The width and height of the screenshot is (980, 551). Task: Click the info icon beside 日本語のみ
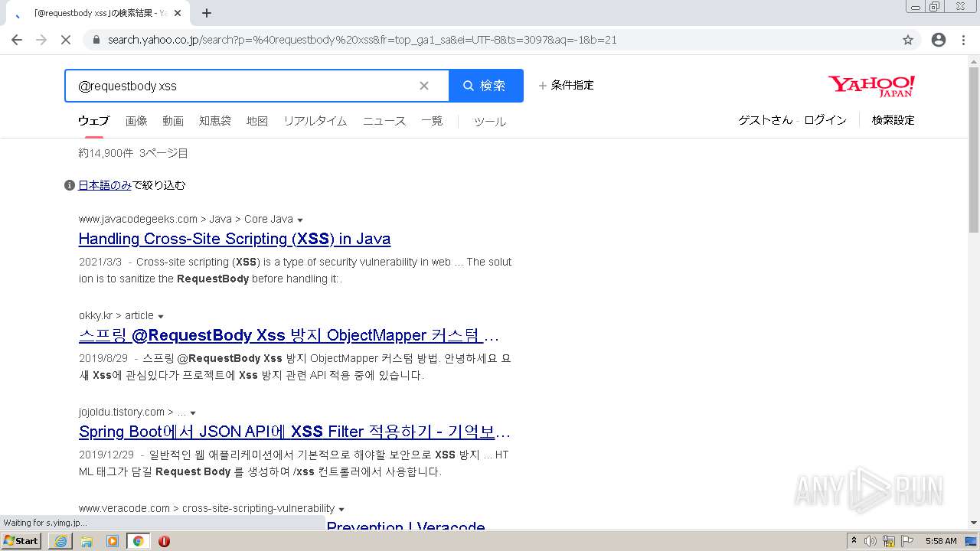70,185
